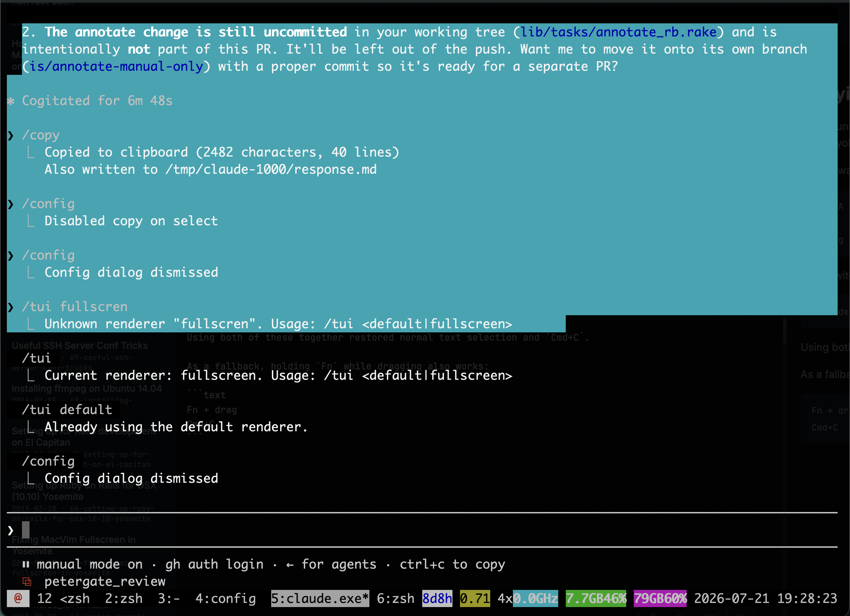Click the red windows icon beside petergate_review
Viewport: 850px width, 616px height.
point(27,582)
